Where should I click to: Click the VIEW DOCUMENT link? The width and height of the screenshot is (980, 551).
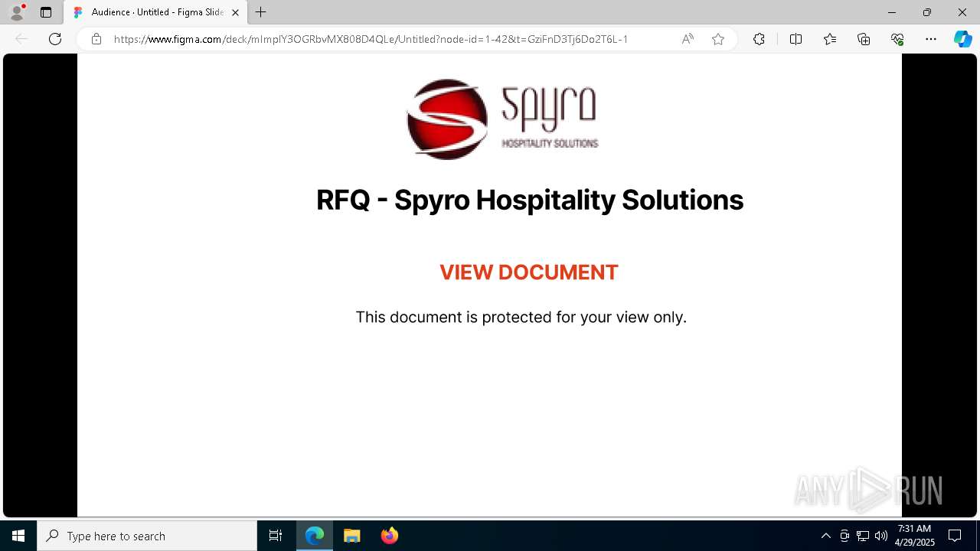[x=528, y=272]
